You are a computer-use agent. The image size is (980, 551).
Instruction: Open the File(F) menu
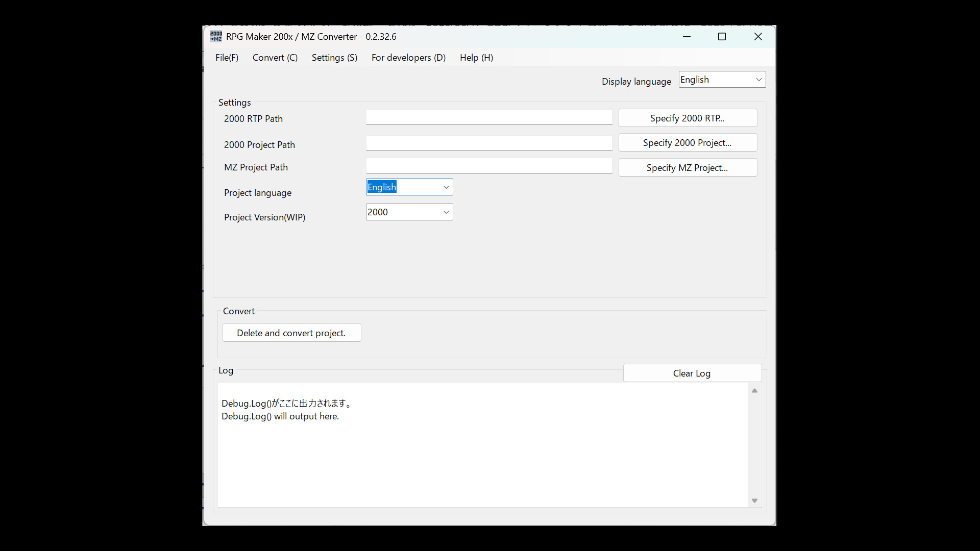pyautogui.click(x=227, y=58)
